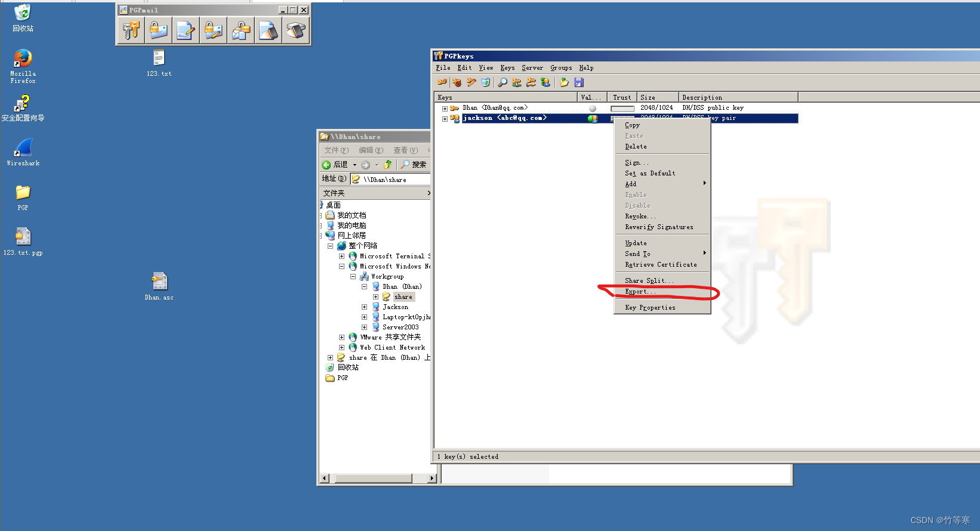The height and width of the screenshot is (531, 980).
Task: Open the 后退 history dropdown arrow
Action: 355,165
